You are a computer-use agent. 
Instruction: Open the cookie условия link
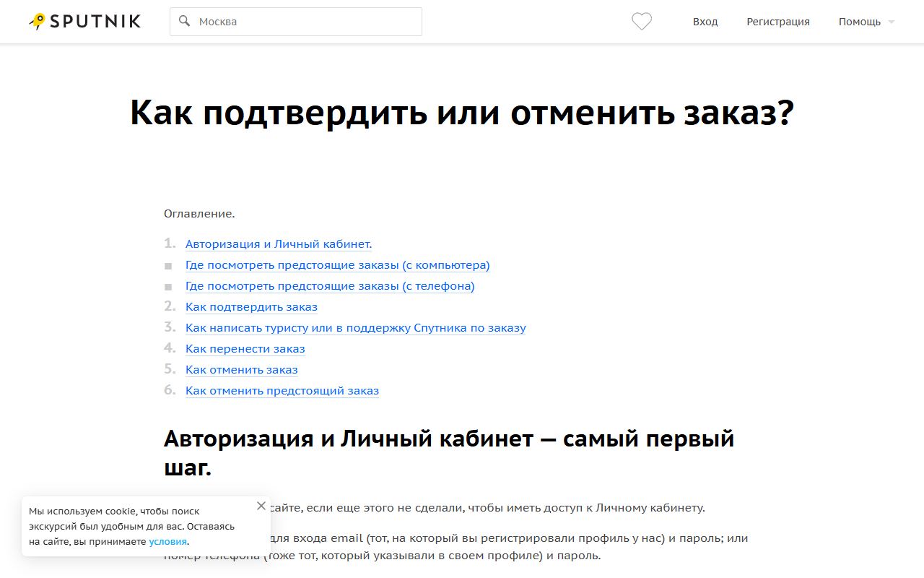pyautogui.click(x=168, y=541)
